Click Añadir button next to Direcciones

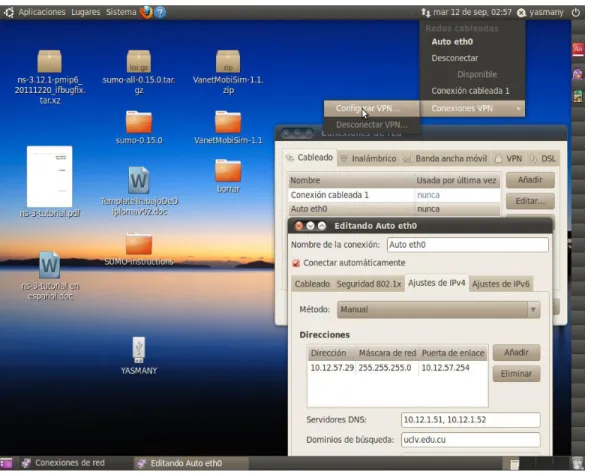click(516, 353)
